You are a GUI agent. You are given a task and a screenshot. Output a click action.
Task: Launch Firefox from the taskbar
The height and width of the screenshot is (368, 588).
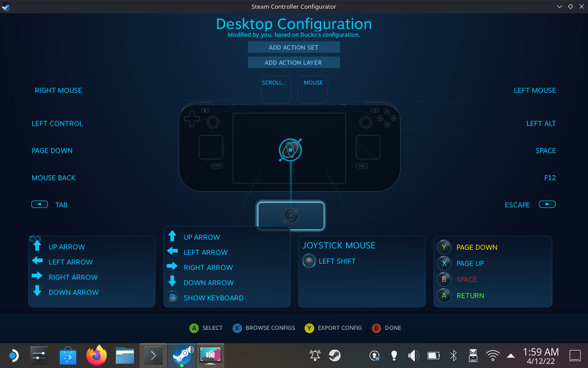96,355
